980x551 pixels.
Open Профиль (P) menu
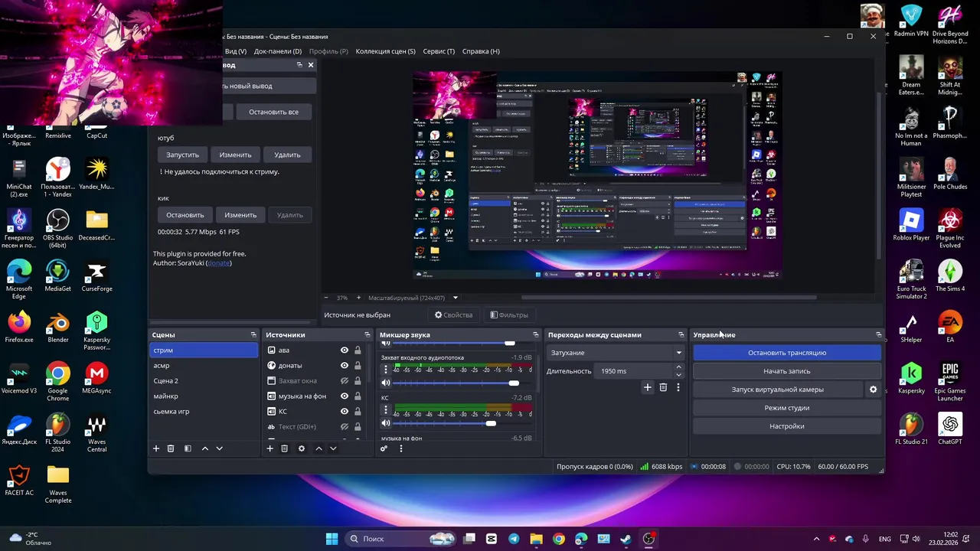tap(328, 51)
